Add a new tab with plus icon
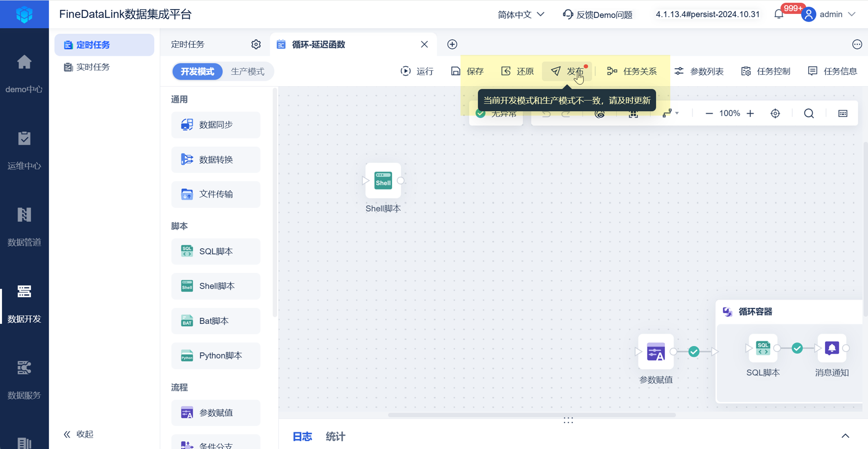Image resolution: width=868 pixels, height=449 pixels. [x=452, y=44]
